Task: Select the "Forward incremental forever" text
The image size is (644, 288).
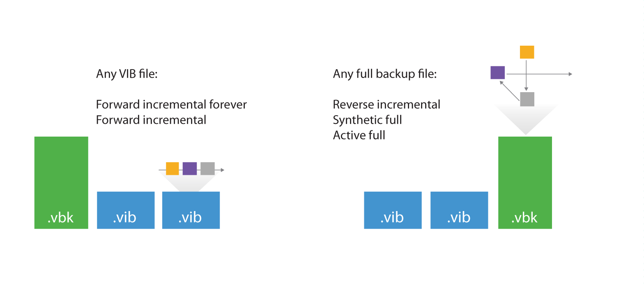Action: (x=171, y=105)
